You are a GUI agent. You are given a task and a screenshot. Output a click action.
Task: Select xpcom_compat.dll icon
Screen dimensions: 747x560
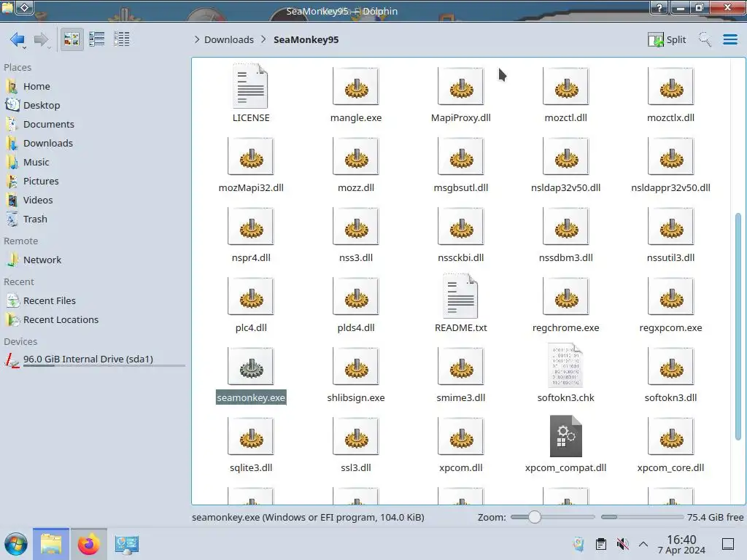click(566, 436)
